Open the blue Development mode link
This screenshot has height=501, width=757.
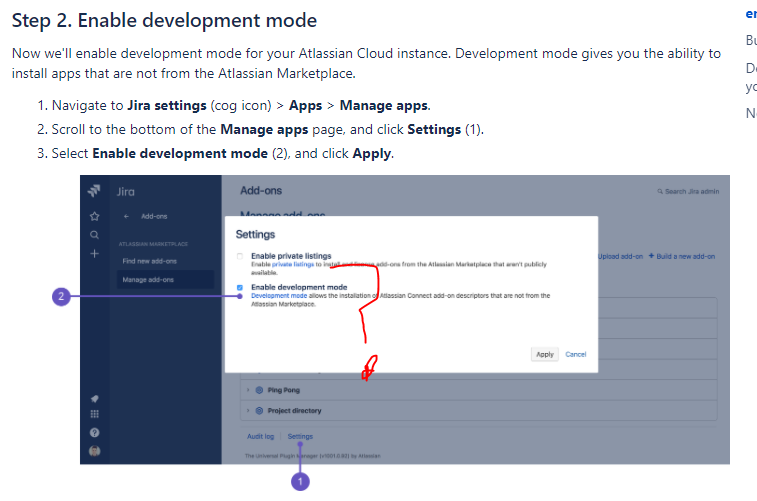[x=279, y=295]
